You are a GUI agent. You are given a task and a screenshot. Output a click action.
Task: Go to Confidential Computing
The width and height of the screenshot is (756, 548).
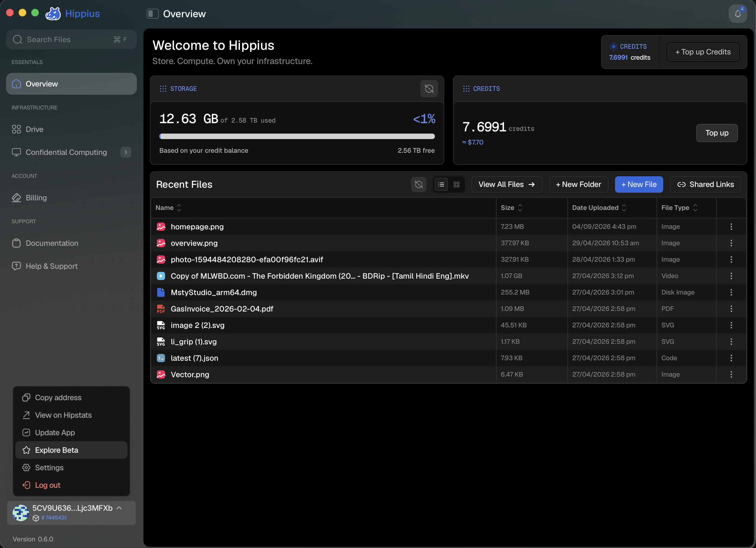pyautogui.click(x=66, y=152)
